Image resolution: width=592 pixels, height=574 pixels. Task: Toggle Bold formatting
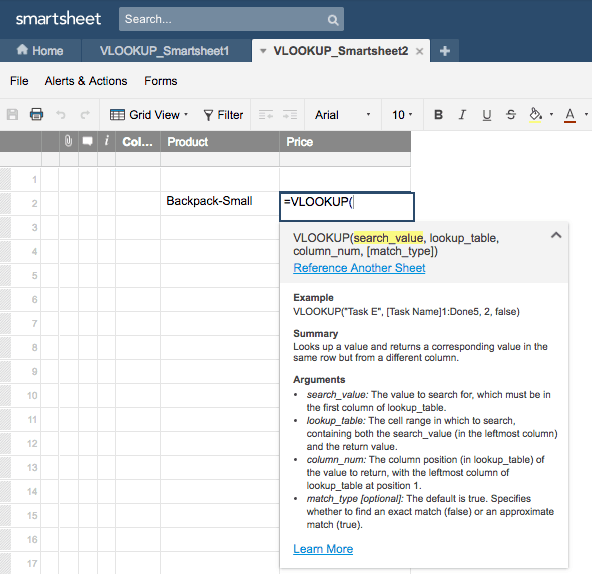tap(438, 115)
